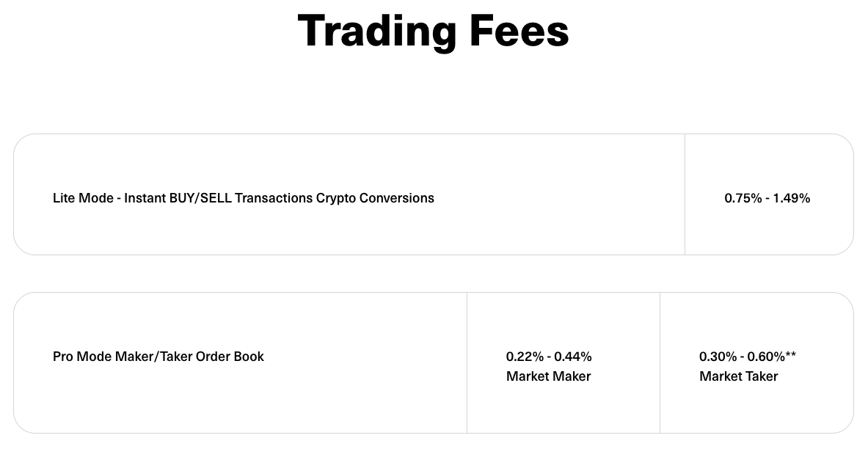
Task: Click the 0.22% maker fee value
Action: point(525,357)
